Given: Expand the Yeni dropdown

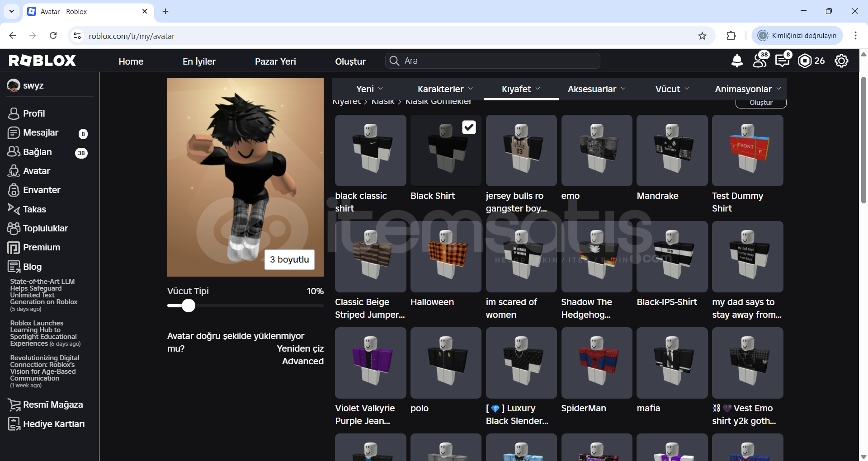Looking at the screenshot, I should (x=369, y=89).
